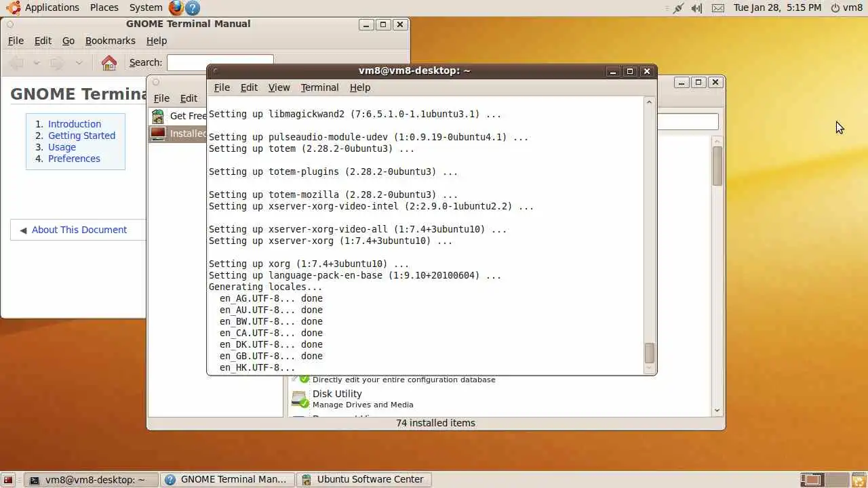This screenshot has width=868, height=488.
Task: Switch to Ubuntu Software Center taskbar button
Action: (364, 480)
